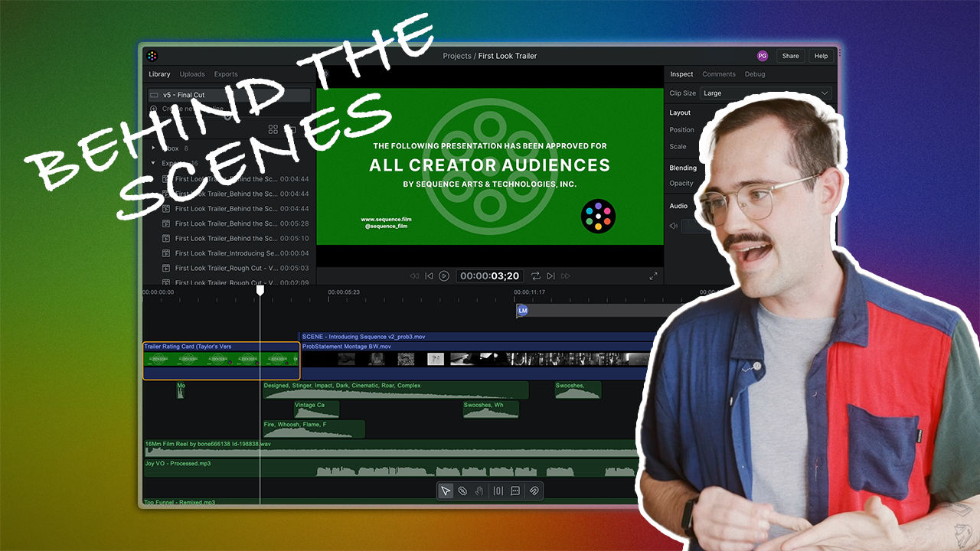Switch to the Uploads tab

click(x=192, y=74)
